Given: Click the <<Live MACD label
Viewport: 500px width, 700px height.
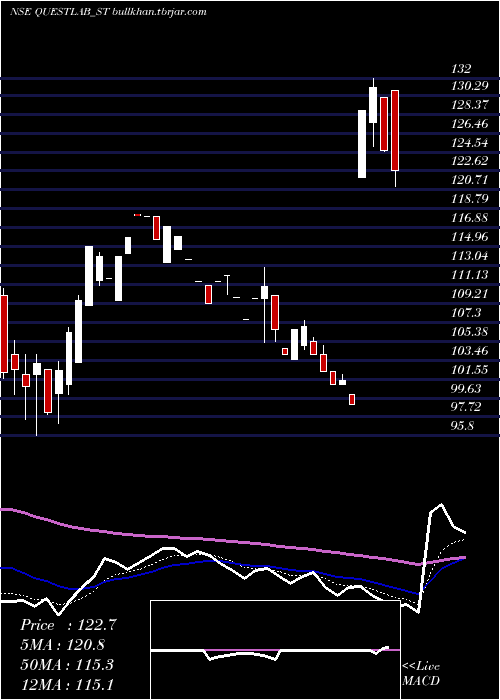Looking at the screenshot, I should pos(421,673).
